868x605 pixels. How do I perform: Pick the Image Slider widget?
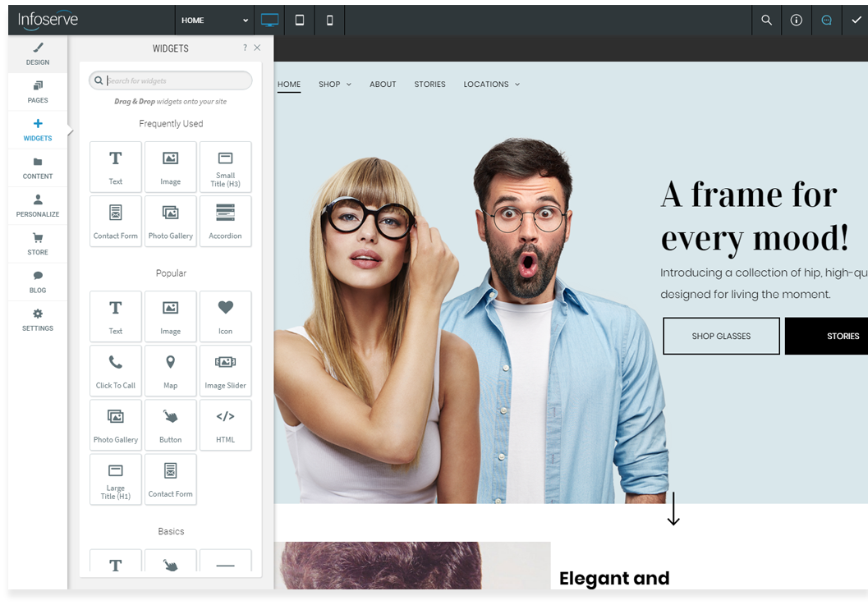click(x=225, y=370)
